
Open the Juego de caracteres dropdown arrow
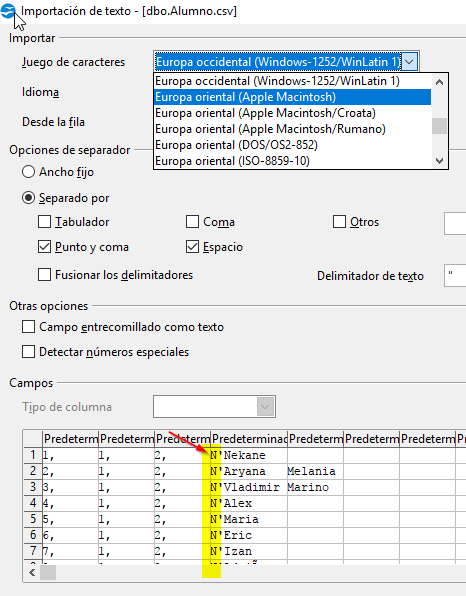pos(409,62)
